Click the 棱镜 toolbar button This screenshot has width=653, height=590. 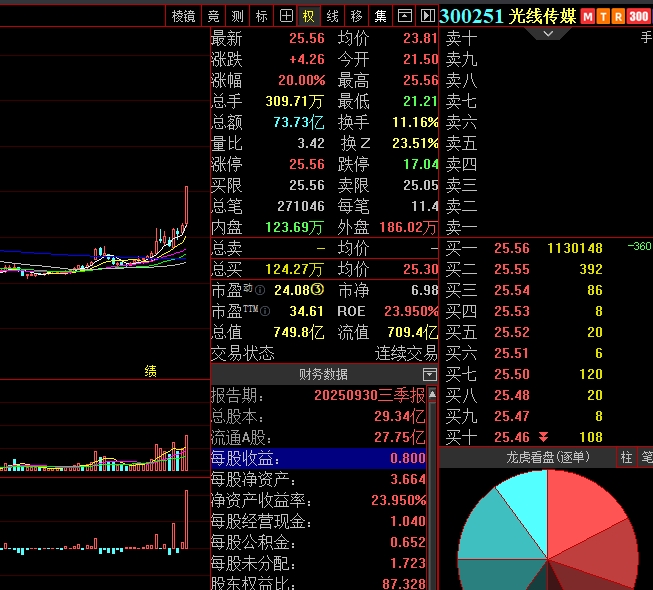point(183,16)
